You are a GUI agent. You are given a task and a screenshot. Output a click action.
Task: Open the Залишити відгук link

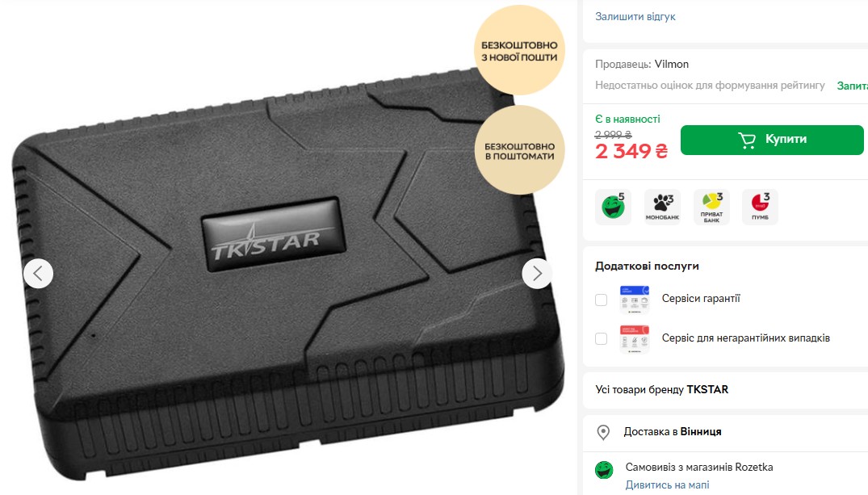click(x=635, y=17)
